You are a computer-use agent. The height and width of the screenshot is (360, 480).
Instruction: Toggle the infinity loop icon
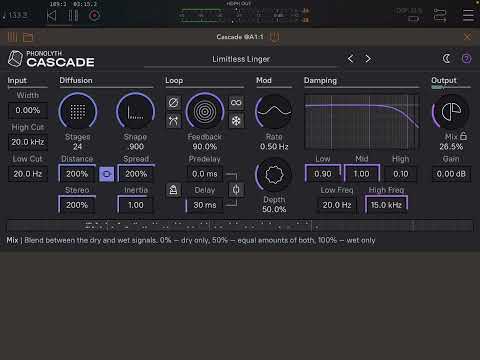pyautogui.click(x=236, y=103)
